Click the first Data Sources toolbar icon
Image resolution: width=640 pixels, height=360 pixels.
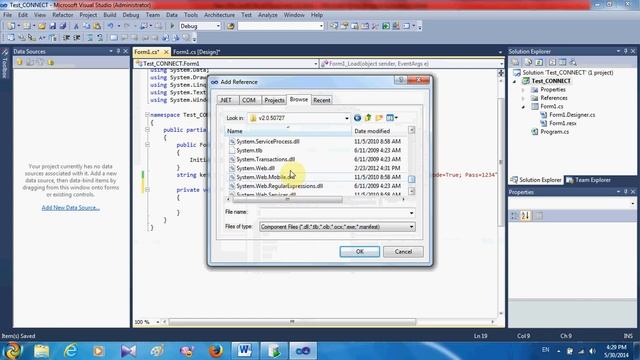19,62
